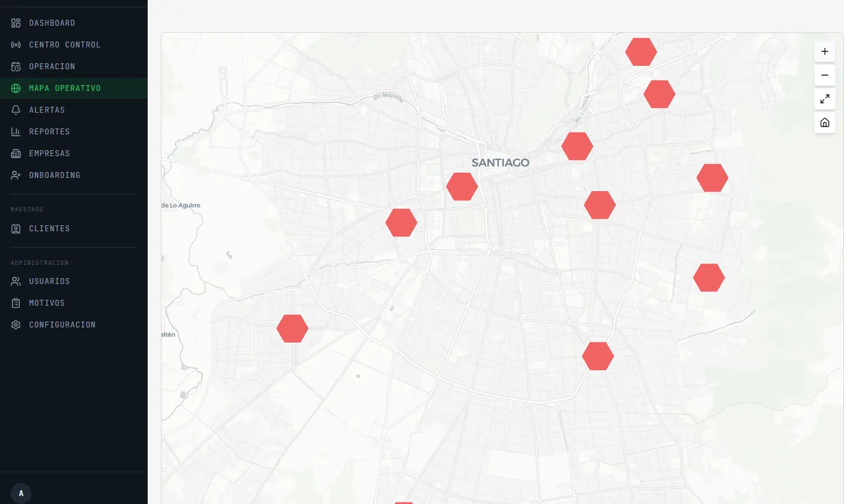Screen dimensions: 844x504
Task: Open Centro Control via its broadcast icon
Action: coord(16,45)
